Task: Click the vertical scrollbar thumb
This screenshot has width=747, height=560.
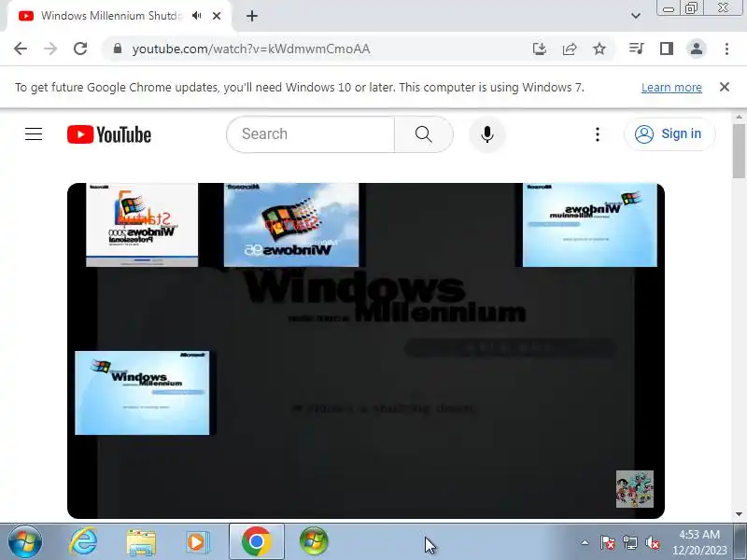Action: click(x=739, y=150)
